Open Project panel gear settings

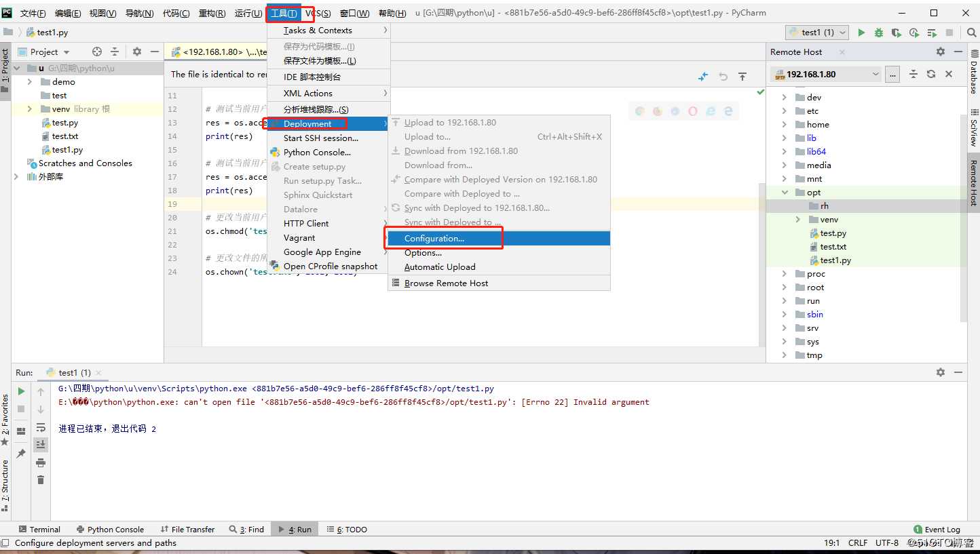(137, 52)
